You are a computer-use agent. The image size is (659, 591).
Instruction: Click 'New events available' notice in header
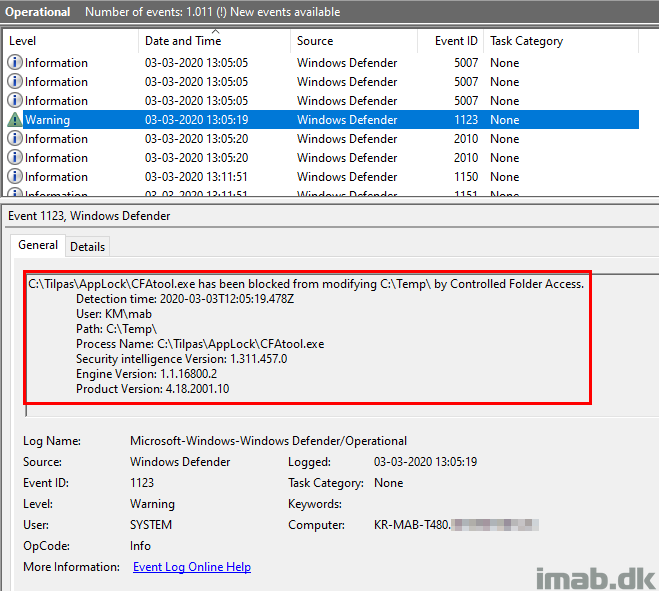285,12
